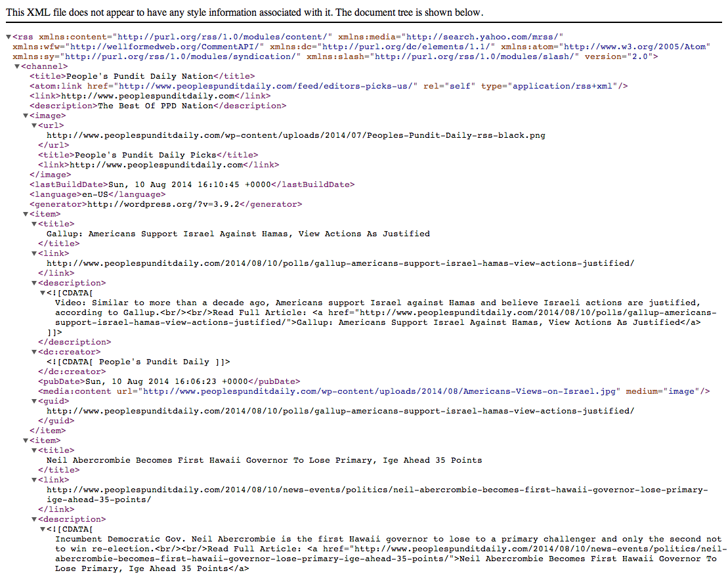Click the lastBuildDate 'Sun, 10 Aug 2014 16:10:45' line
Image resolution: width=728 pixels, height=573 pixels.
point(192,185)
